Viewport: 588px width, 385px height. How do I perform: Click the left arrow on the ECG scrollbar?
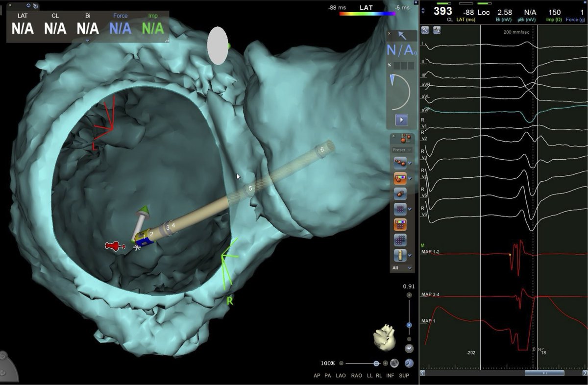pos(423,373)
